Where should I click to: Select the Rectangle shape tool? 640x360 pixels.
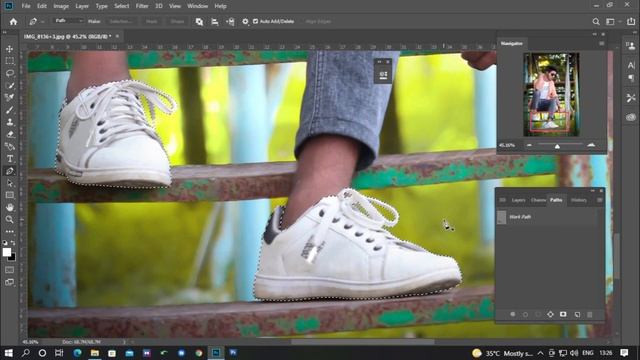[x=10, y=195]
